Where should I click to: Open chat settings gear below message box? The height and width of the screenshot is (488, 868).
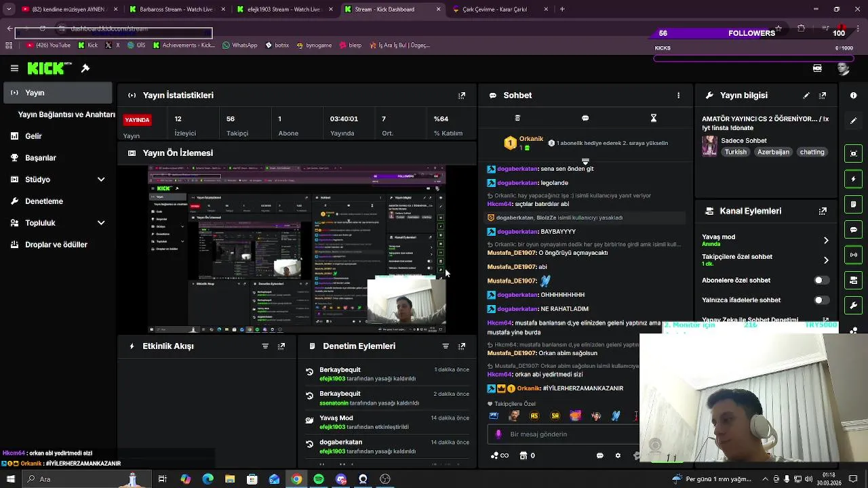tap(618, 455)
